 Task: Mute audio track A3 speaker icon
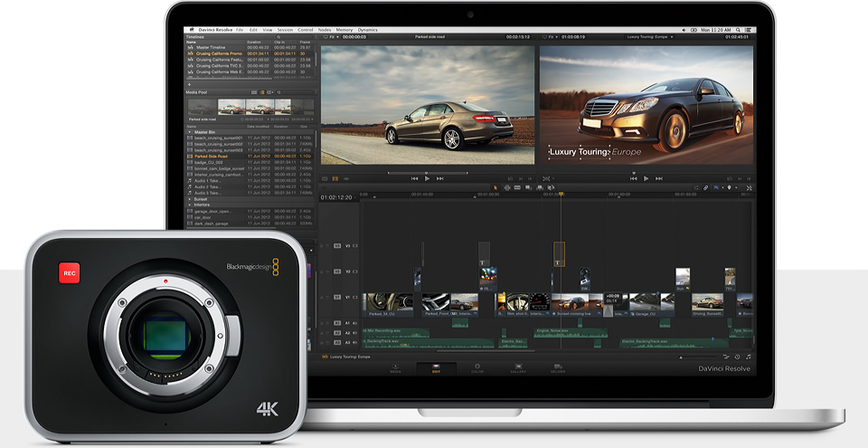354,343
